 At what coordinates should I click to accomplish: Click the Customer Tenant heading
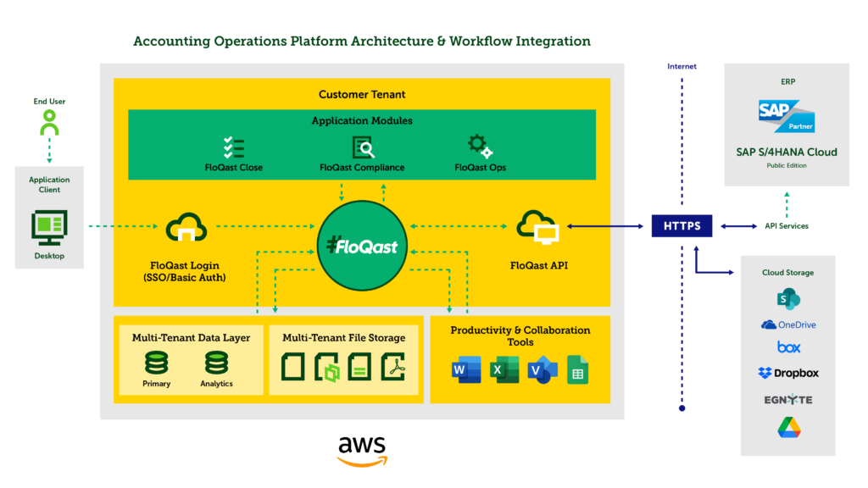[x=362, y=94]
